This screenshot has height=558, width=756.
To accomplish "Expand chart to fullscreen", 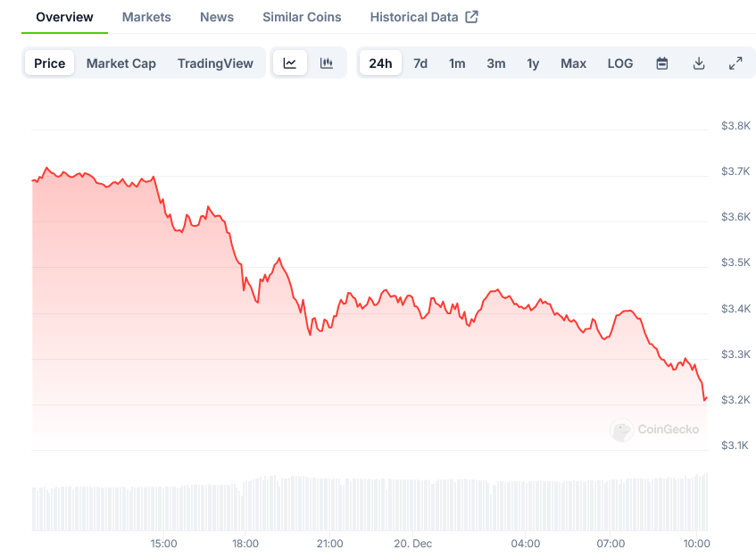I will [735, 62].
